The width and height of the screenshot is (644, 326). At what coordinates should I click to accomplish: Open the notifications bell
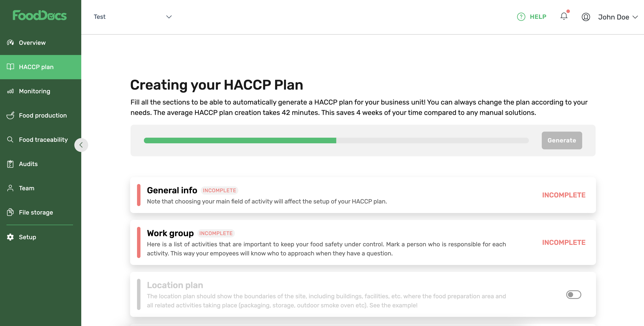click(x=564, y=16)
